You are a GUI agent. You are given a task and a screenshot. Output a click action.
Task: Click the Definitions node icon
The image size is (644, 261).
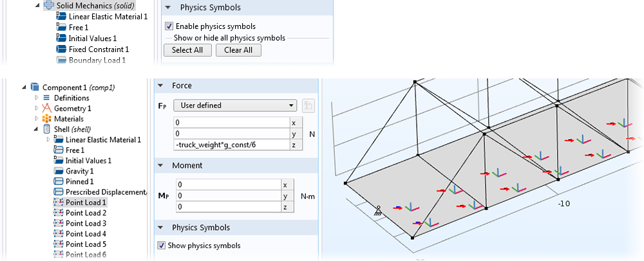46,98
